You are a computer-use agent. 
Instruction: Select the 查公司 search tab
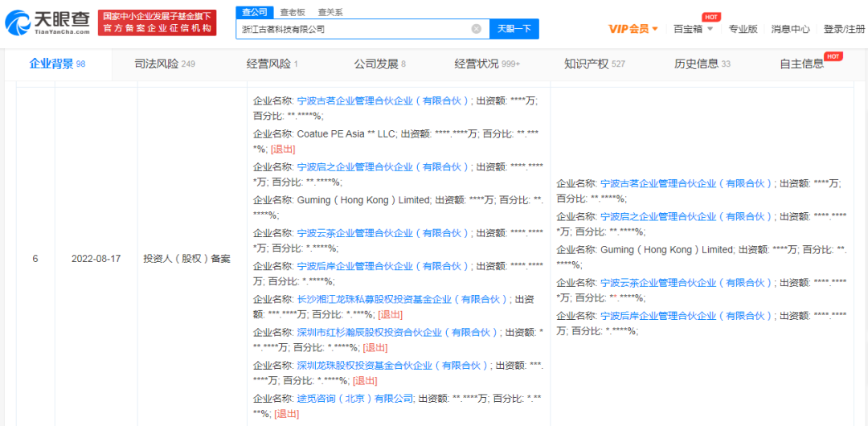(x=254, y=12)
